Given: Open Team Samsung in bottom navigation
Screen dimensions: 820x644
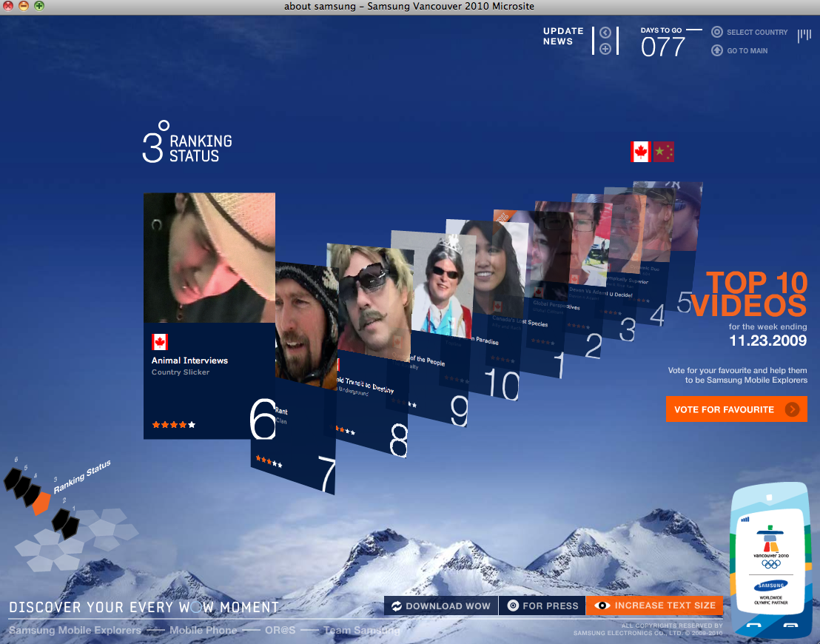Looking at the screenshot, I should pyautogui.click(x=361, y=630).
